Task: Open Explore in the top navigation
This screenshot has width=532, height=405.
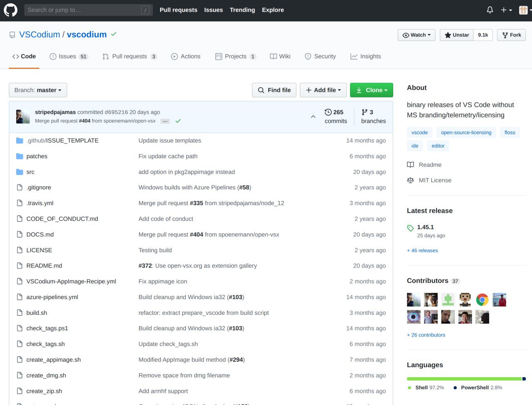Action: 273,10
